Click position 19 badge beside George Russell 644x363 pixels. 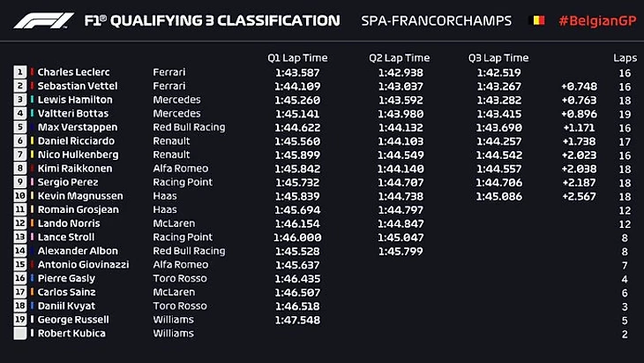click(x=20, y=320)
